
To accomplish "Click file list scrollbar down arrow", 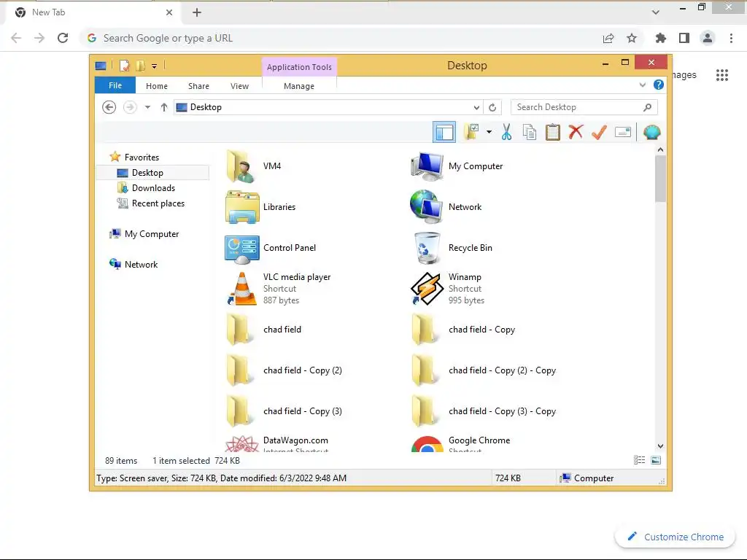I will tap(660, 446).
